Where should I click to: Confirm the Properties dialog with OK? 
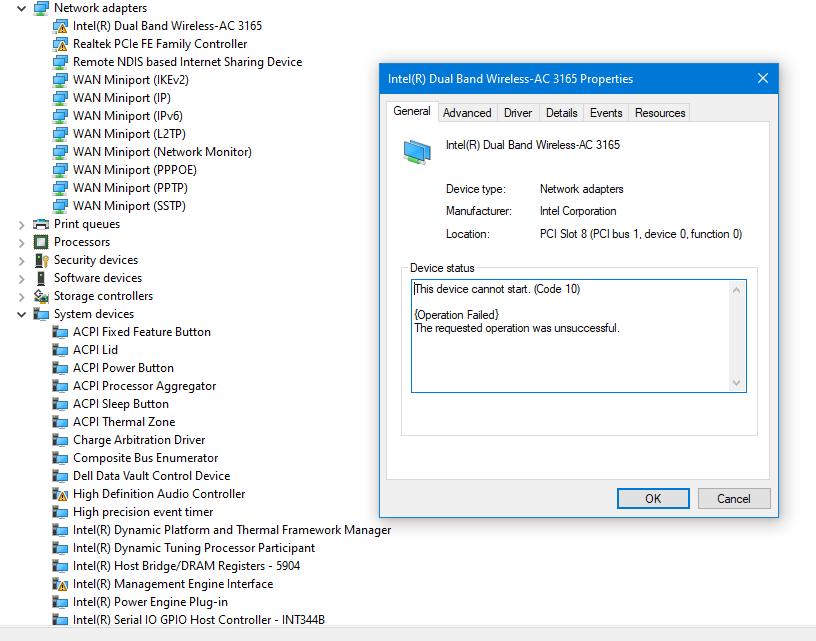pos(653,498)
